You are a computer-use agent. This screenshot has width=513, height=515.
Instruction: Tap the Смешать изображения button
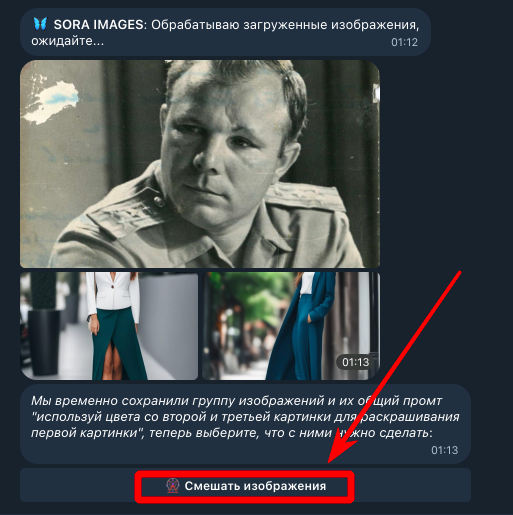[x=245, y=486]
